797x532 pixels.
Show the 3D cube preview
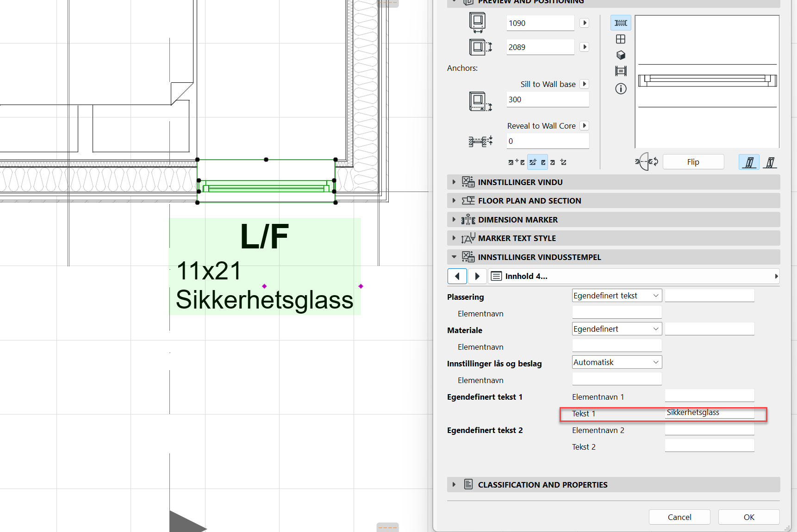621,55
